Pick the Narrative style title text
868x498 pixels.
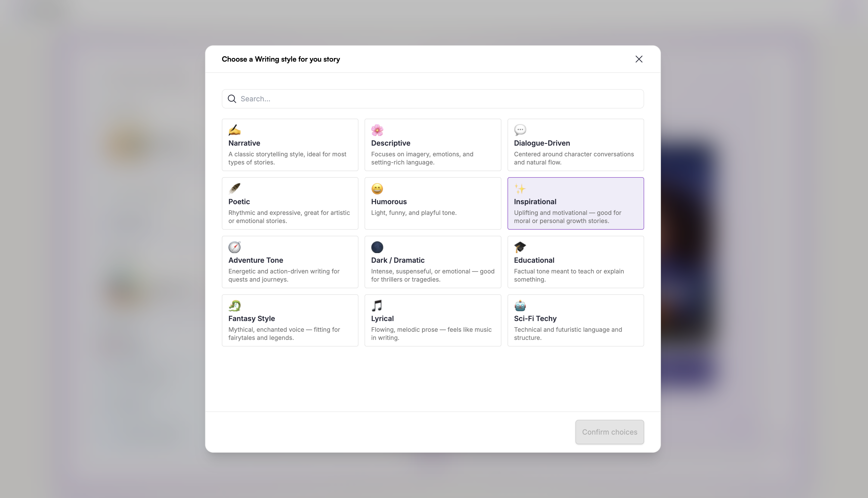244,143
